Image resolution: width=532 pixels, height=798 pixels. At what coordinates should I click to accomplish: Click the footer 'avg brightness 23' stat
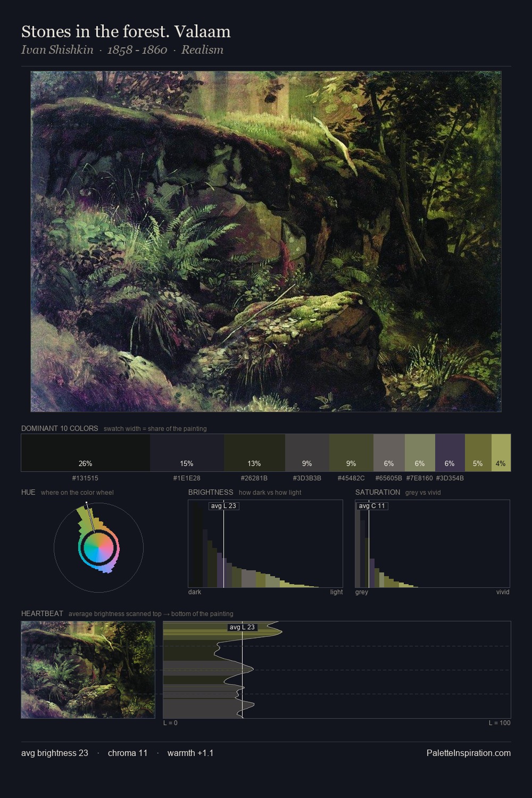pos(55,753)
